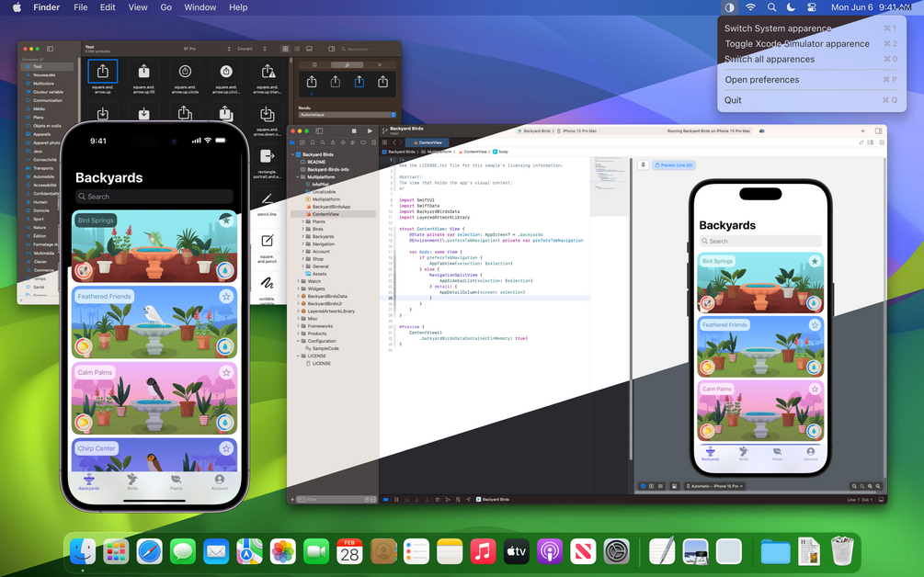Toggle Bird Springs star in Xcode preview

click(x=815, y=261)
